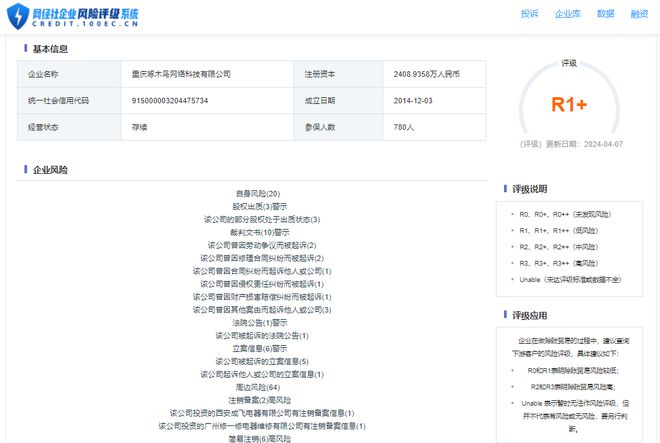Screen dimensions: 660x443
Task: Go to the 数据 navigation item
Action: point(605,14)
